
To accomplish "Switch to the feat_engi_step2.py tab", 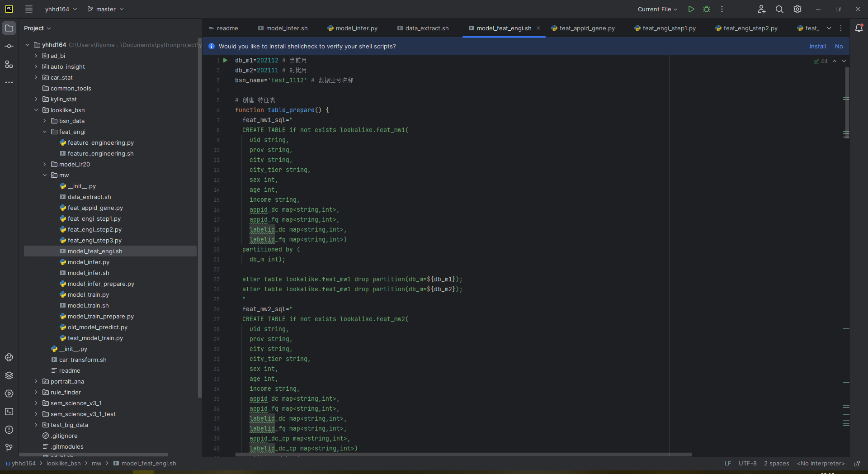I will tap(747, 28).
